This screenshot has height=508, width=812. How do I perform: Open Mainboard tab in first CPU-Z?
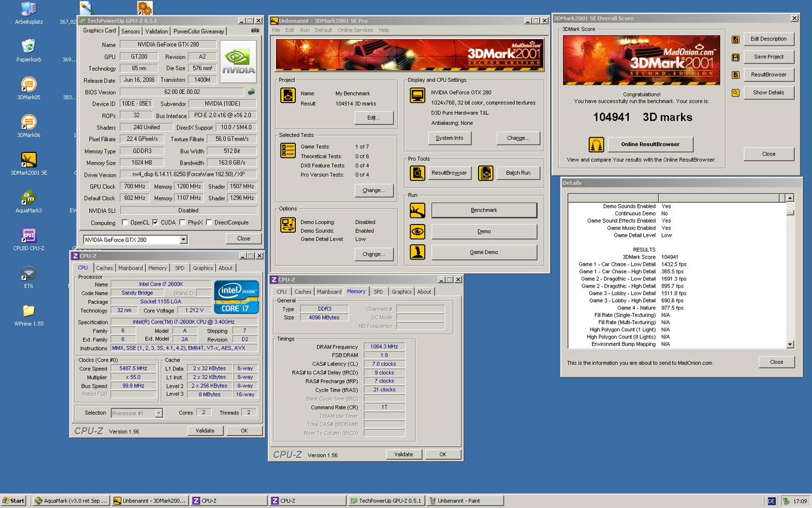pyautogui.click(x=130, y=268)
